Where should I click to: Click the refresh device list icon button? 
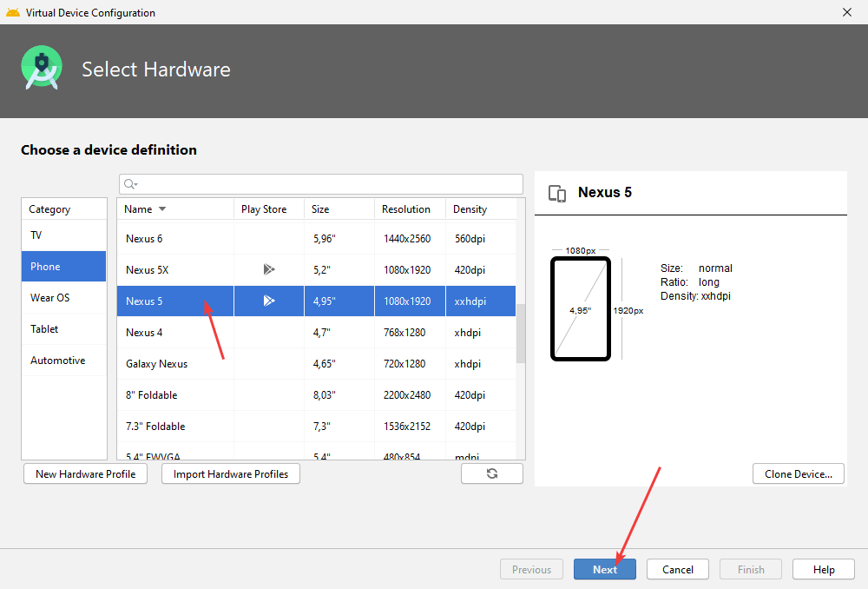point(491,473)
